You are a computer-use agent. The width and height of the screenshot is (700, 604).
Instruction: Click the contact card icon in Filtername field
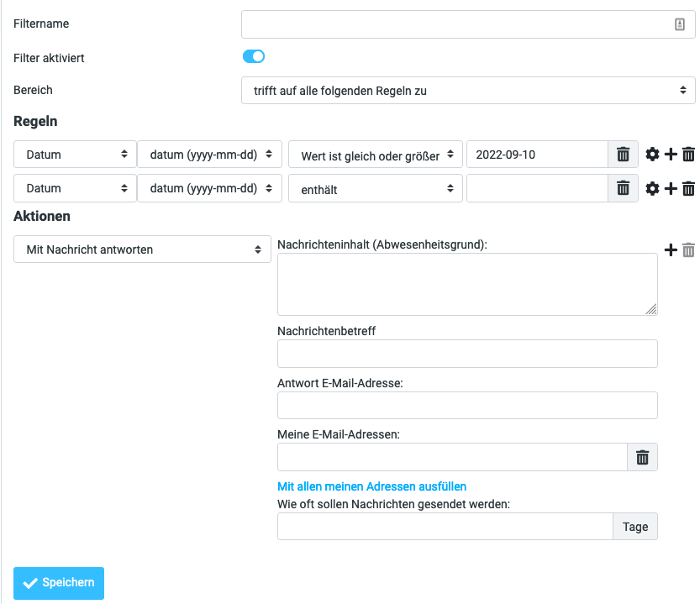(680, 24)
